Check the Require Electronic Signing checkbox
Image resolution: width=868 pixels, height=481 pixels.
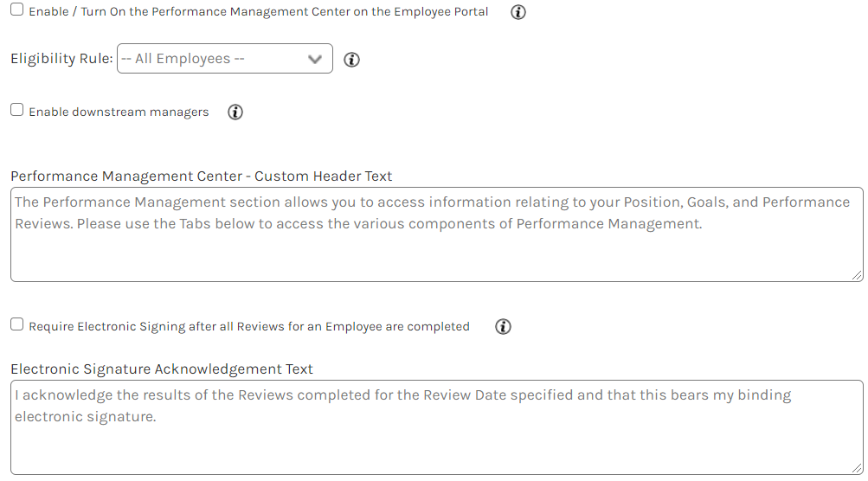pyautogui.click(x=17, y=324)
